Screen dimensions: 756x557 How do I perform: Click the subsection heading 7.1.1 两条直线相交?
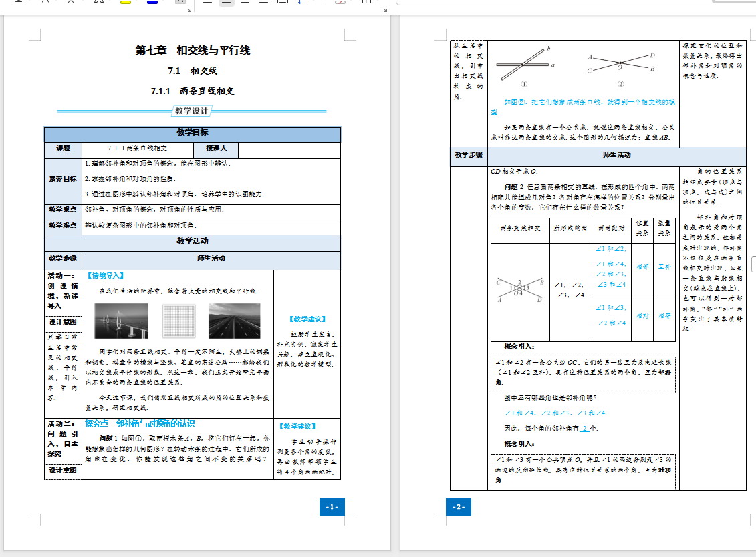193,91
